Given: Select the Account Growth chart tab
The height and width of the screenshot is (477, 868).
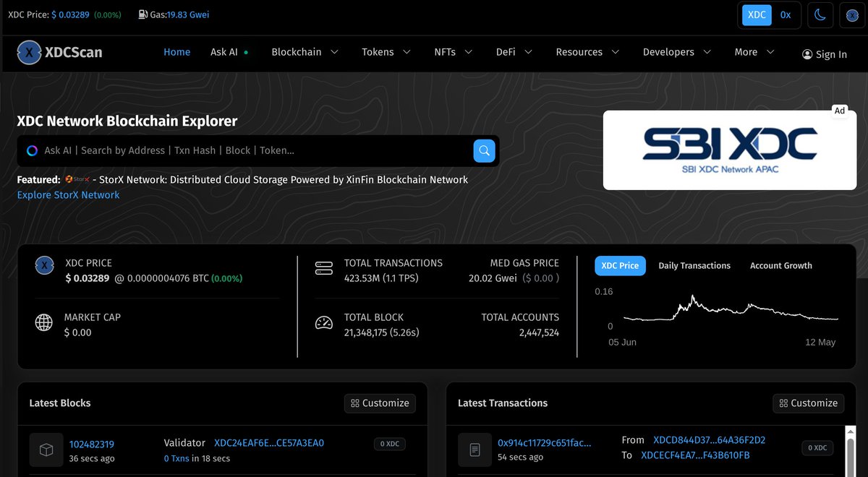Looking at the screenshot, I should [781, 266].
